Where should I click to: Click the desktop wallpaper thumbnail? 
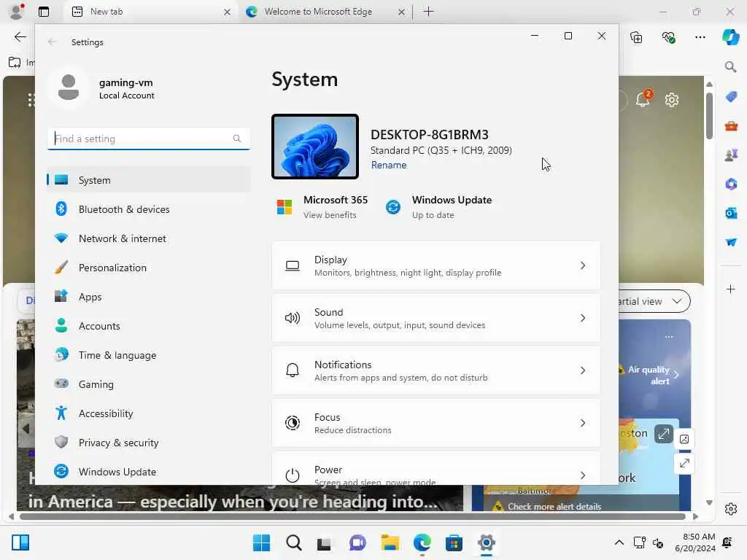pos(315,147)
